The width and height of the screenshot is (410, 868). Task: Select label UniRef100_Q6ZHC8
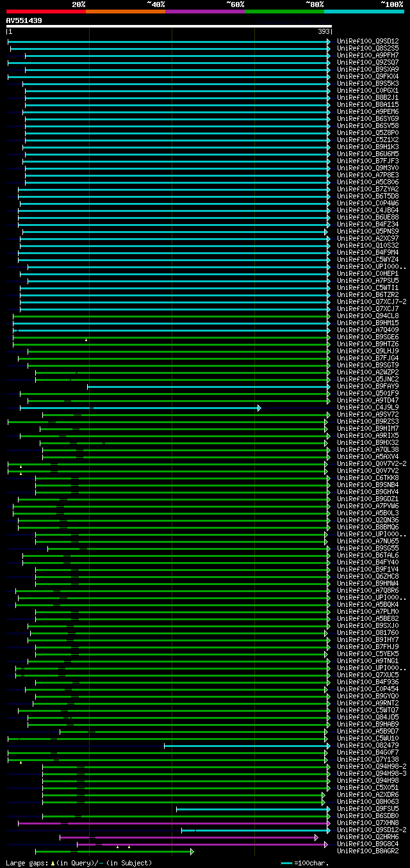(x=368, y=577)
